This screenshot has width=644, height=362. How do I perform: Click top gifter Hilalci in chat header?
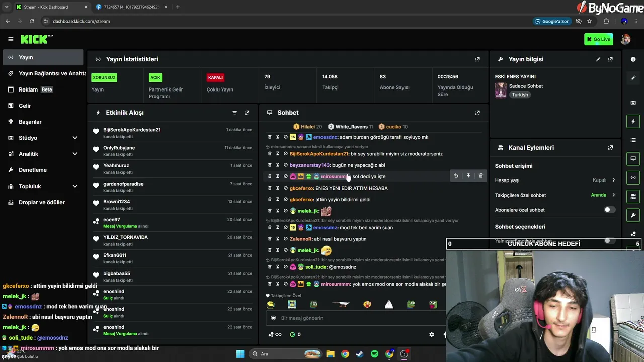tap(307, 127)
